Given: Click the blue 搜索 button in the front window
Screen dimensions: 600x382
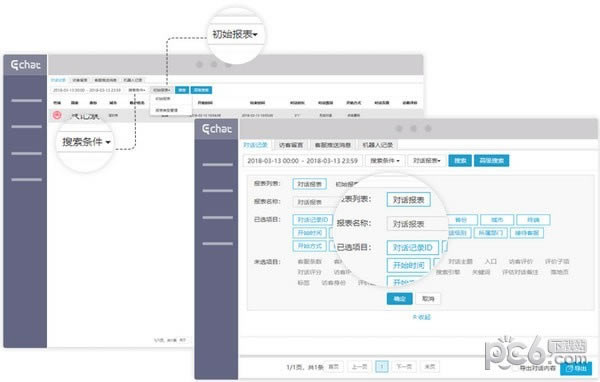Looking at the screenshot, I should pyautogui.click(x=460, y=161).
